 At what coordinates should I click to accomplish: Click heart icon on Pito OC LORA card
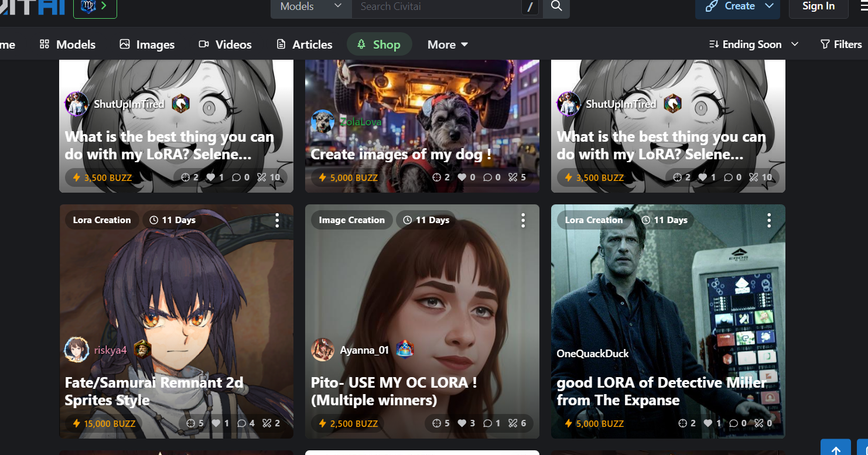(462, 423)
